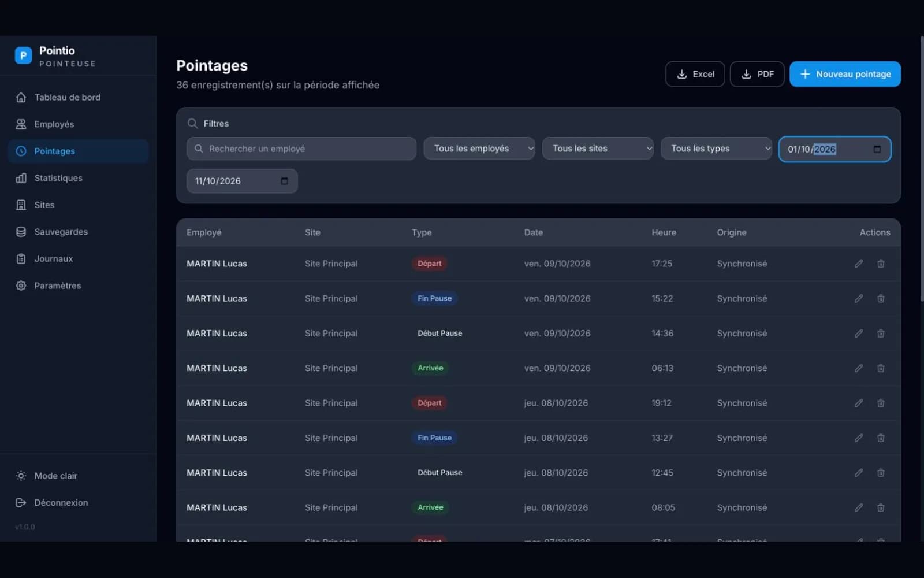Open the Tous les types dropdown
Screen dimensions: 924x578
[x=716, y=149]
